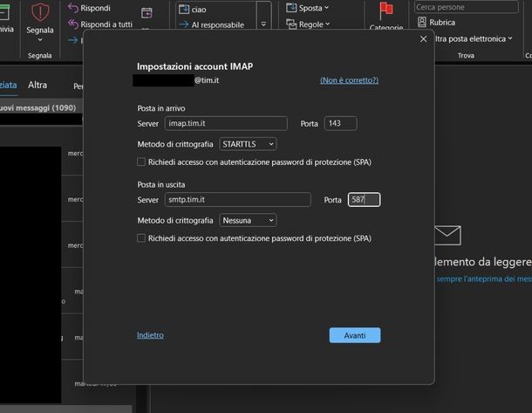Click sempre l'anteprima dei messaggi link
Image resolution: width=532 pixels, height=413 pixels.
[484, 279]
